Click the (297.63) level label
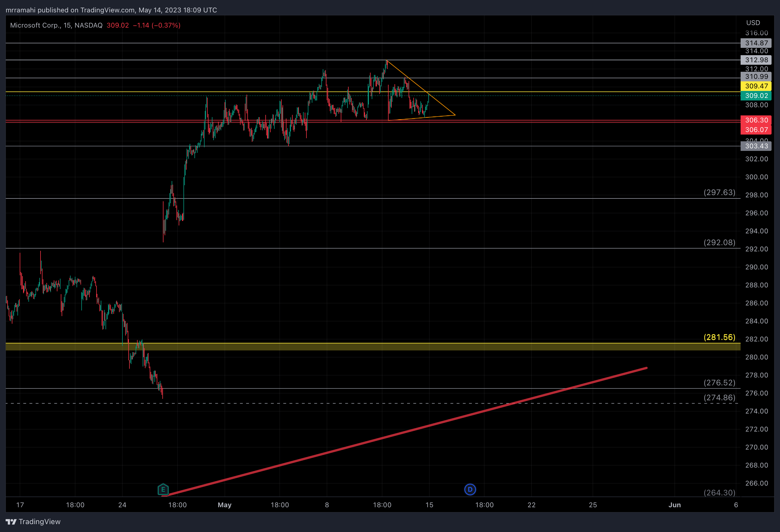Screen dimensions: 780x532 tap(719, 192)
